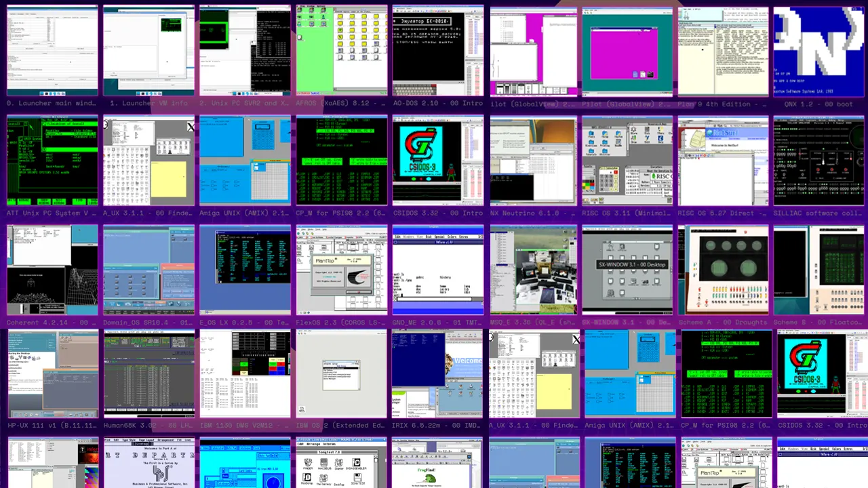Open the RISC OS 6.27 Direct thumbnail
The image size is (868, 488).
point(723,161)
